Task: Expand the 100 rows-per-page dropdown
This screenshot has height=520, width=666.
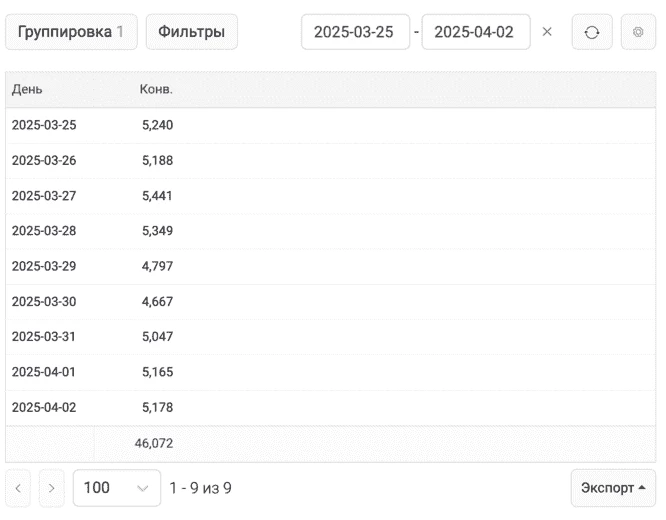Action: 117,488
